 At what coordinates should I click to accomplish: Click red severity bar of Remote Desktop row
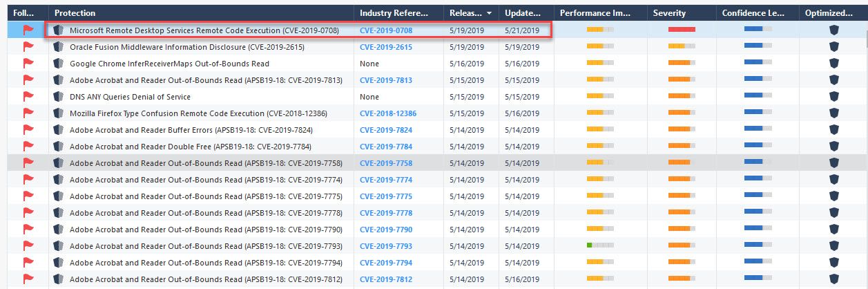pos(682,30)
